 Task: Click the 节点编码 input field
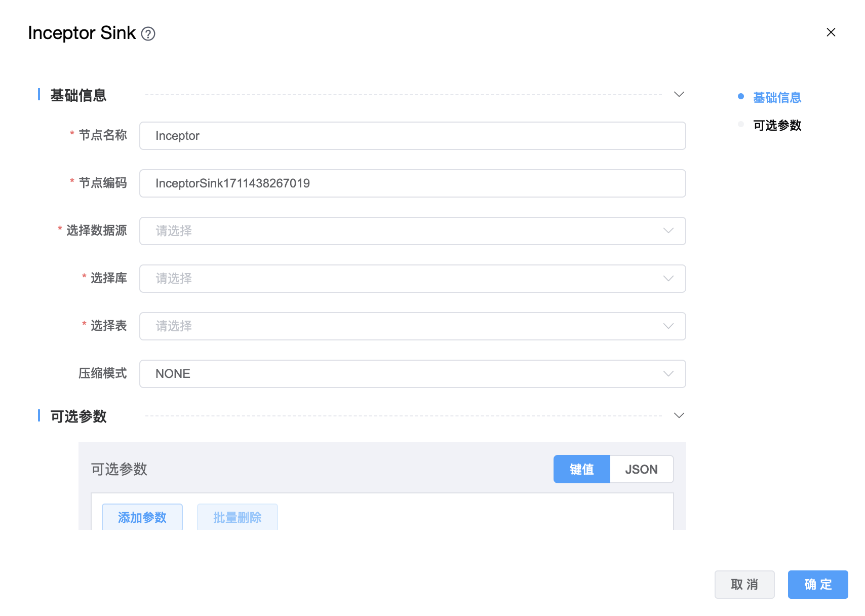tap(412, 183)
